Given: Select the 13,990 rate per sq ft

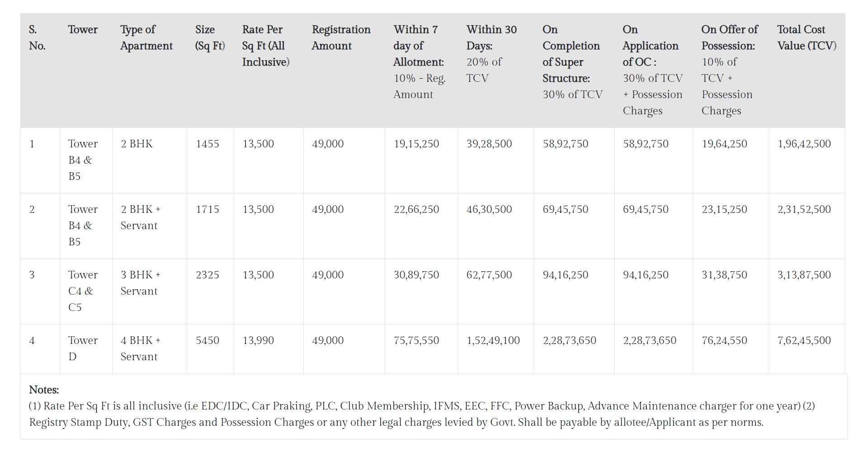Looking at the screenshot, I should (258, 340).
